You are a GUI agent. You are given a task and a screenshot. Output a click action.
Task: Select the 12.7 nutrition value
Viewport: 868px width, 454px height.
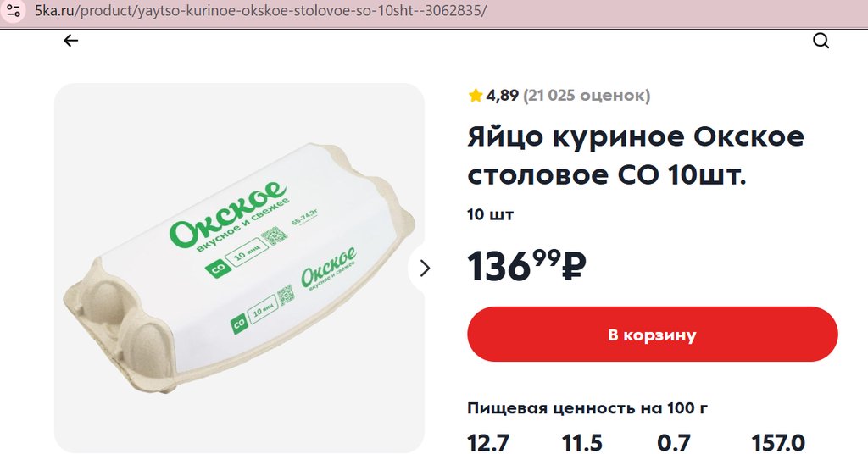[x=487, y=443]
